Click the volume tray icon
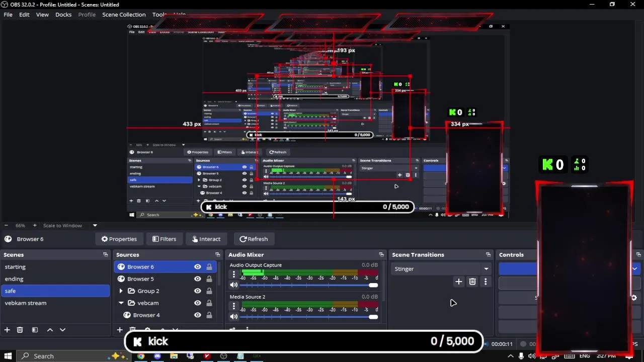644x362 pixels. [x=533, y=356]
